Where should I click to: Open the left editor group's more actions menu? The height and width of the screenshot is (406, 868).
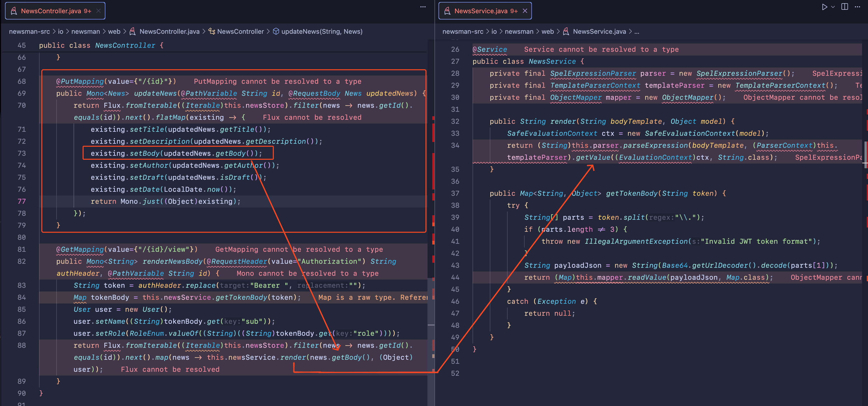coord(423,7)
